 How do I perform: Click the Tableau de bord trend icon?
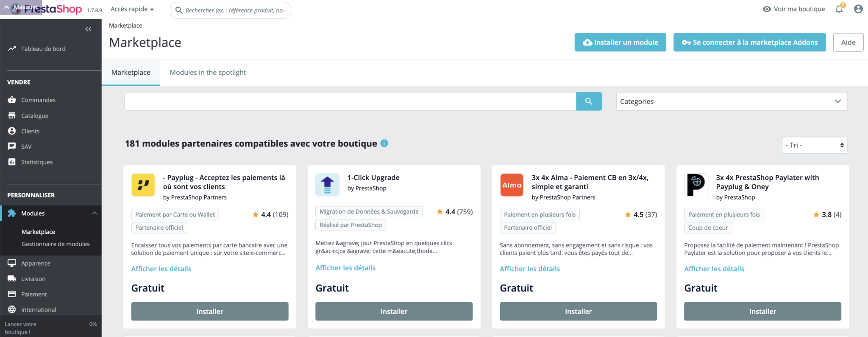point(12,48)
